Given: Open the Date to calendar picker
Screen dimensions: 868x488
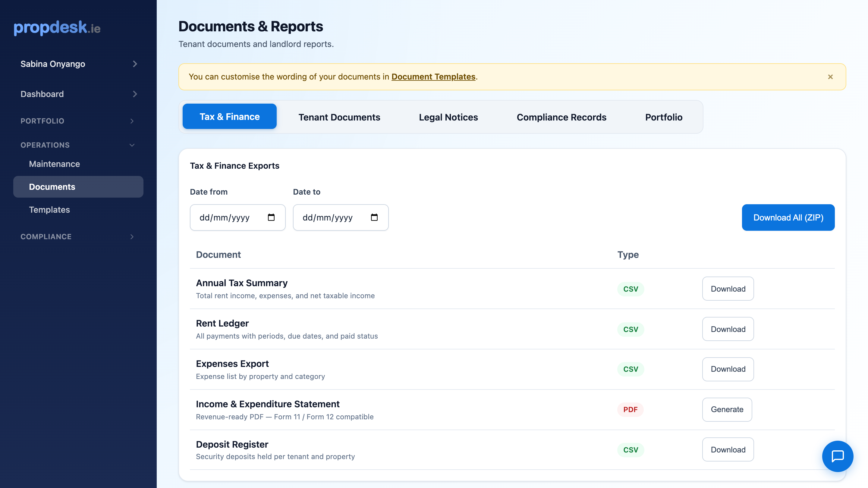Looking at the screenshot, I should [x=374, y=217].
